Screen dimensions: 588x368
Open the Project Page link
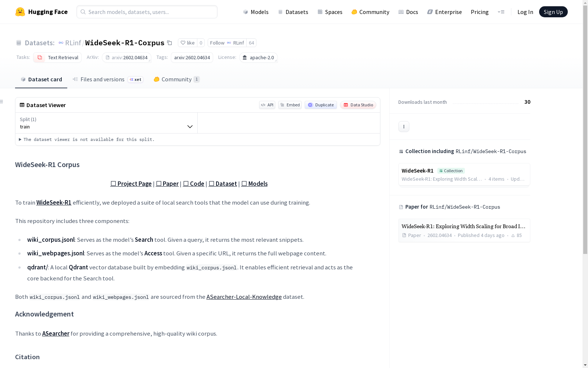click(x=131, y=184)
